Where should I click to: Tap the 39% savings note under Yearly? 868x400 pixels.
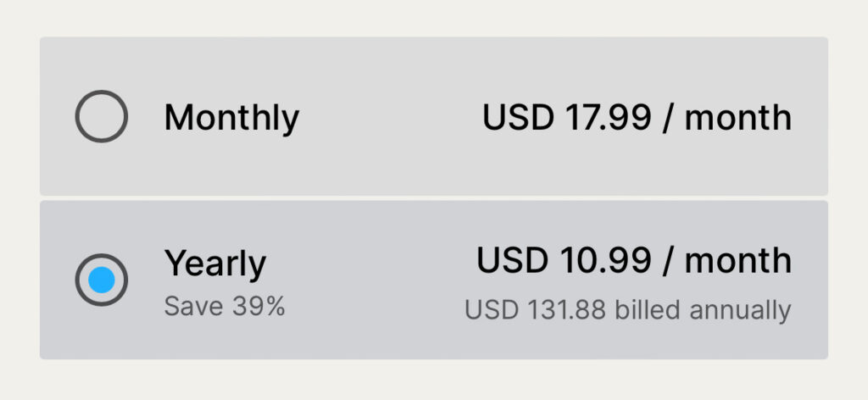(x=225, y=306)
